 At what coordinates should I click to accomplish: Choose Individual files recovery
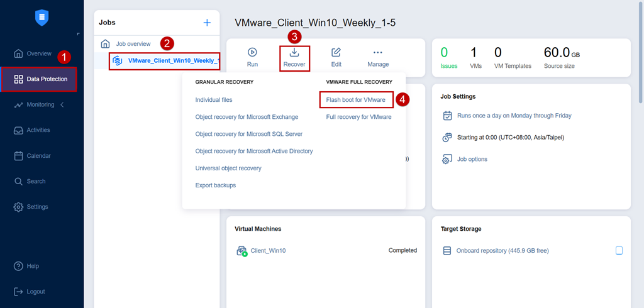pos(214,100)
